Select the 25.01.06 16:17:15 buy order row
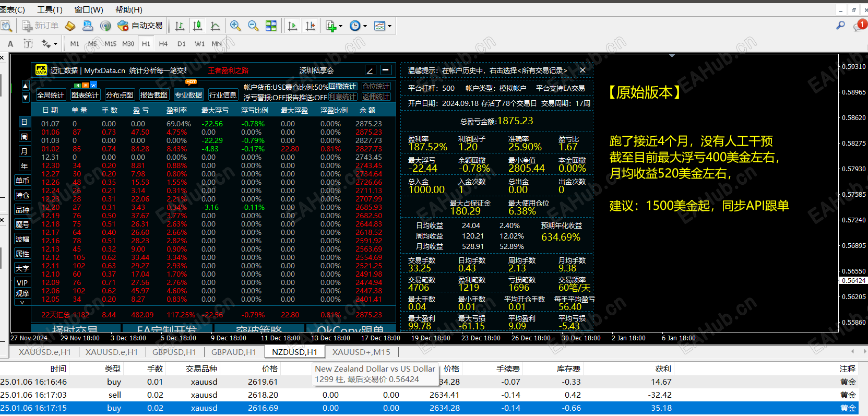 (x=430, y=408)
